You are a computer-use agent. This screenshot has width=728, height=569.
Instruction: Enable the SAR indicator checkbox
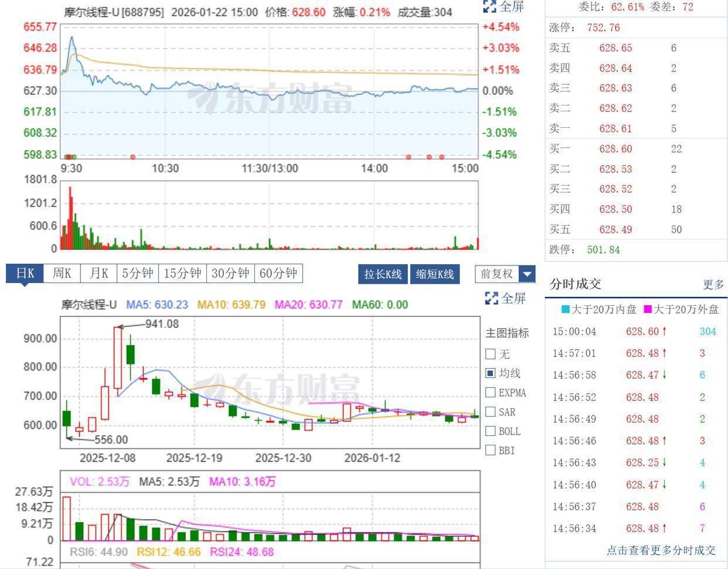pos(491,412)
